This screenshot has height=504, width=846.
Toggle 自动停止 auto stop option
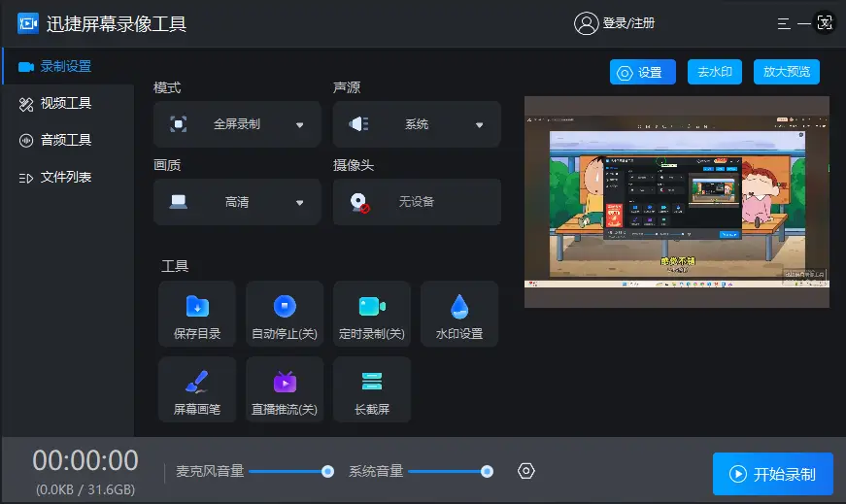(285, 319)
